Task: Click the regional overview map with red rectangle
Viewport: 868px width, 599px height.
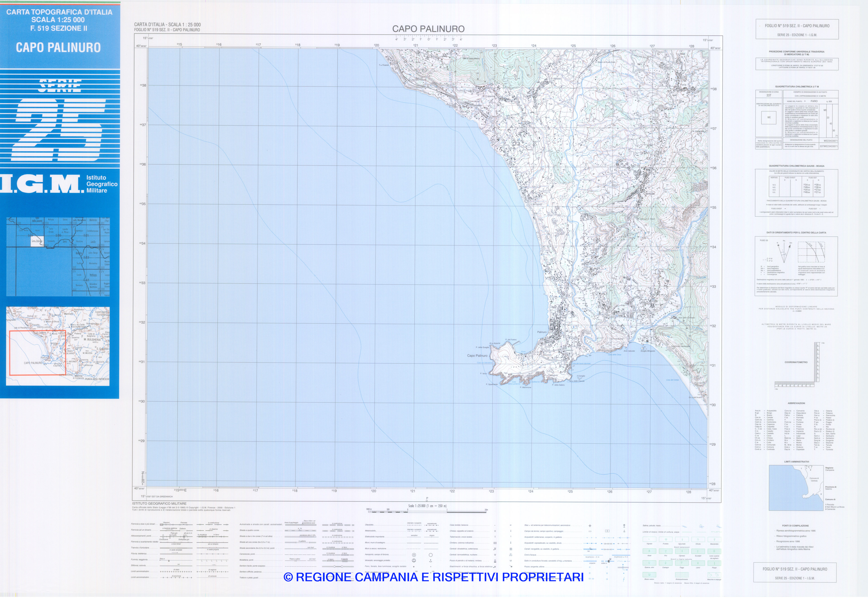Action: tap(58, 346)
